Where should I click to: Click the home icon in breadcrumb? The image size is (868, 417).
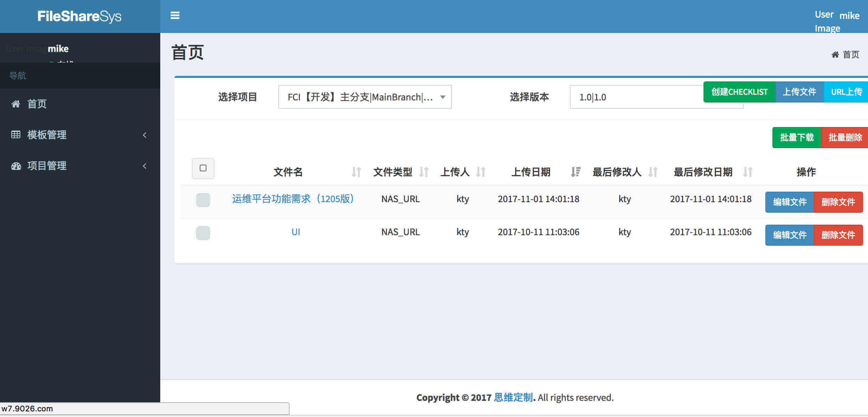[835, 54]
